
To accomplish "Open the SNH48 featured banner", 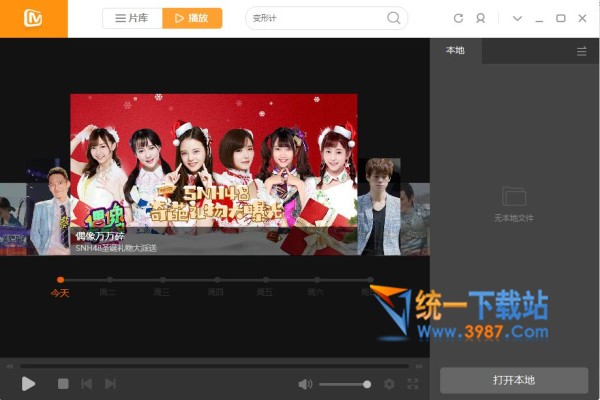I will tap(214, 174).
